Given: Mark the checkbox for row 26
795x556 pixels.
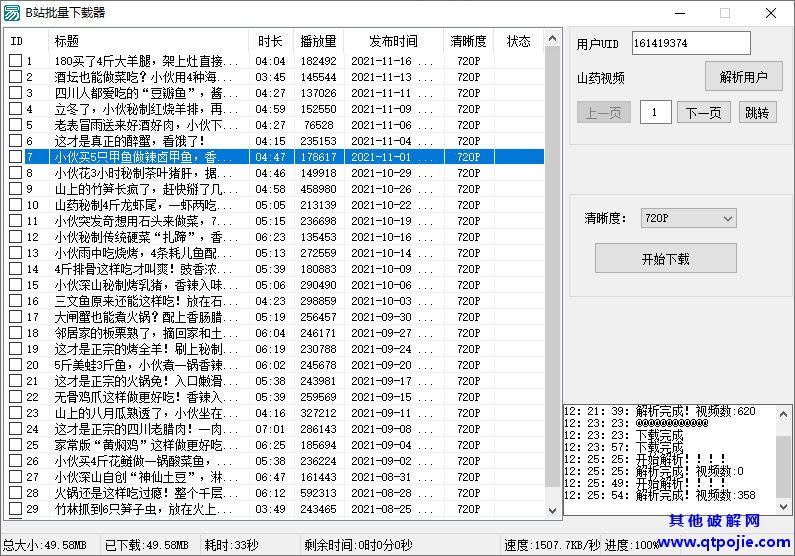Looking at the screenshot, I should pos(16,461).
